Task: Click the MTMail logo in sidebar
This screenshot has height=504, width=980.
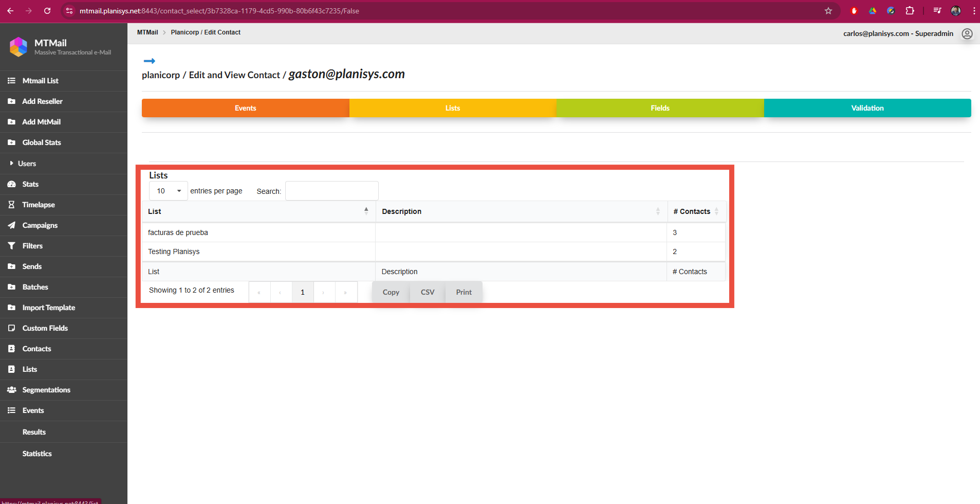Action: pos(19,47)
